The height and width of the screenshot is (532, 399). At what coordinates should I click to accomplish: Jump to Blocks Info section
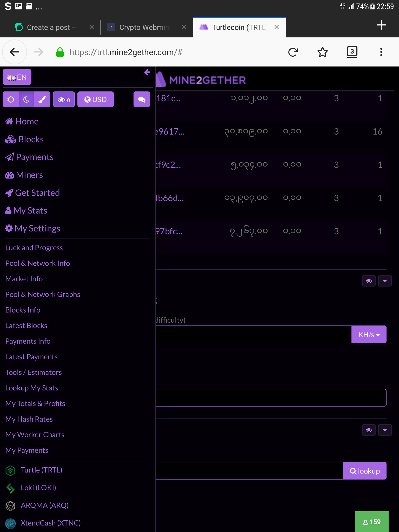(23, 310)
